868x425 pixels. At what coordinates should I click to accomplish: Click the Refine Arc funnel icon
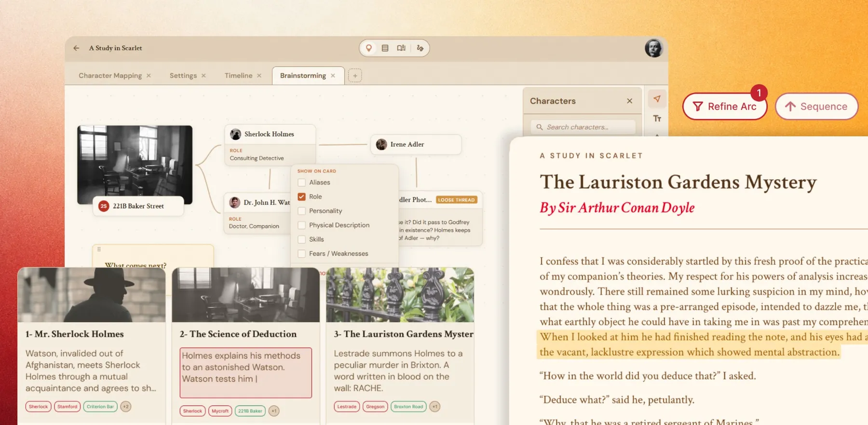coord(698,107)
